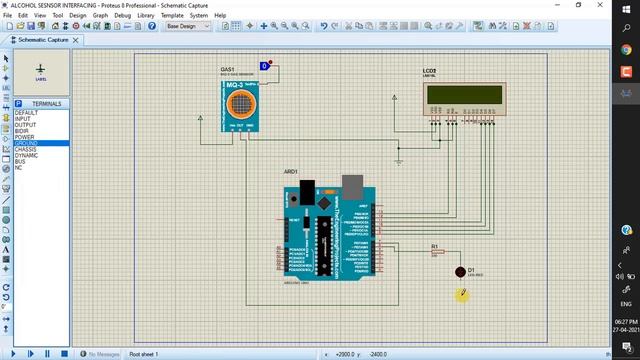Cut selection with the scissors icon

[x=349, y=26]
